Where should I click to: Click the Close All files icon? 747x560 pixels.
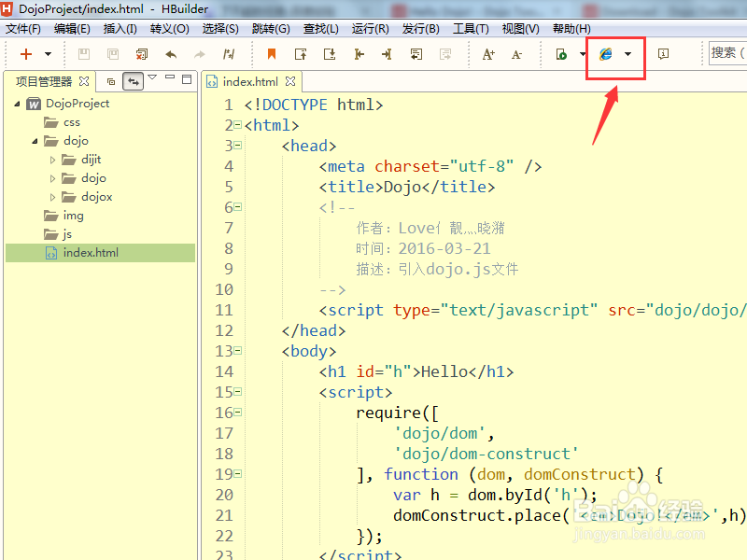click(x=142, y=54)
